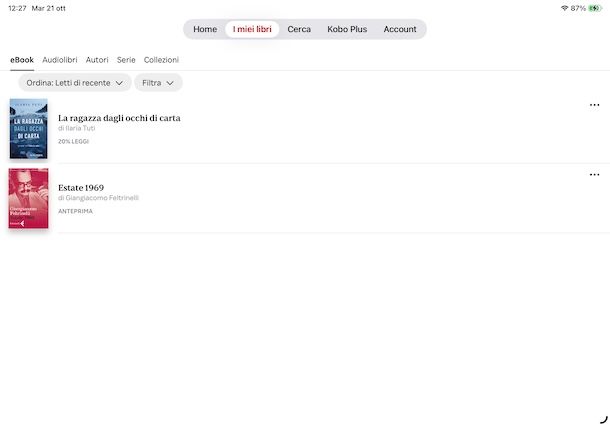Select the eBook category tab
Viewport: 610px width, 426px height.
pos(22,60)
